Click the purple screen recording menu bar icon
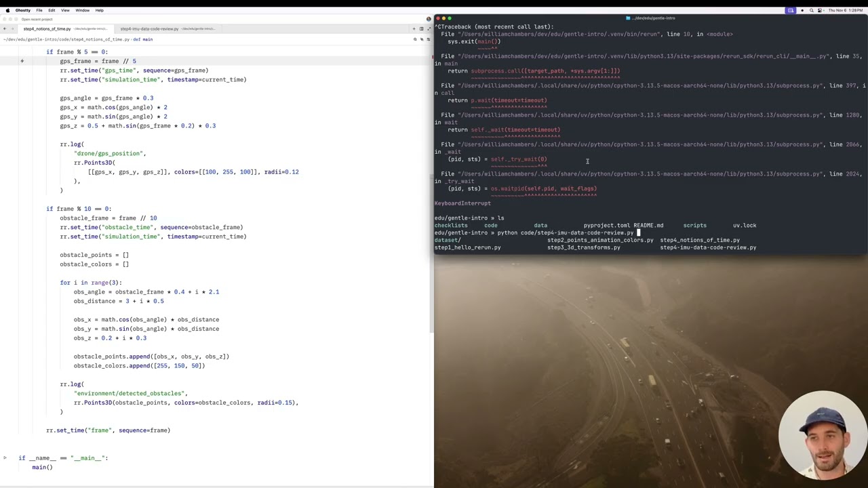The width and height of the screenshot is (868, 488). coord(791,10)
